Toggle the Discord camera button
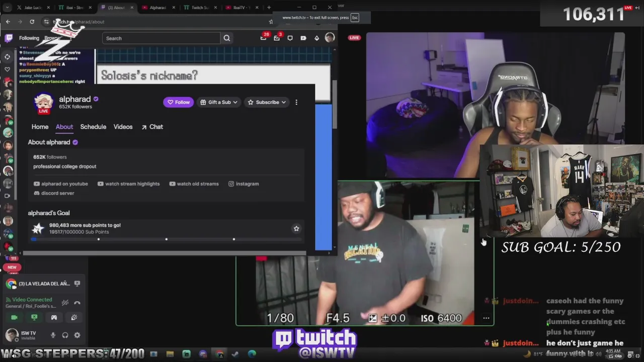The image size is (644, 362). [x=14, y=317]
